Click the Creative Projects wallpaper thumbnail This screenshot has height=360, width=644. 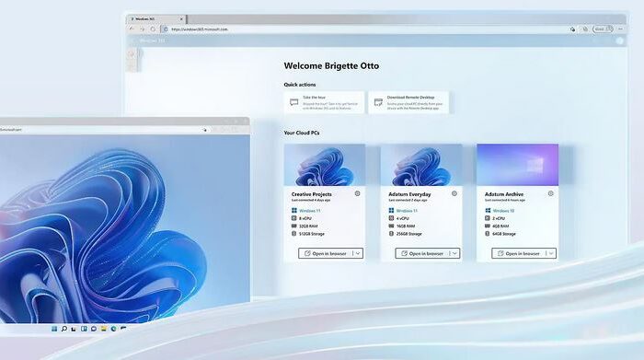(x=325, y=165)
